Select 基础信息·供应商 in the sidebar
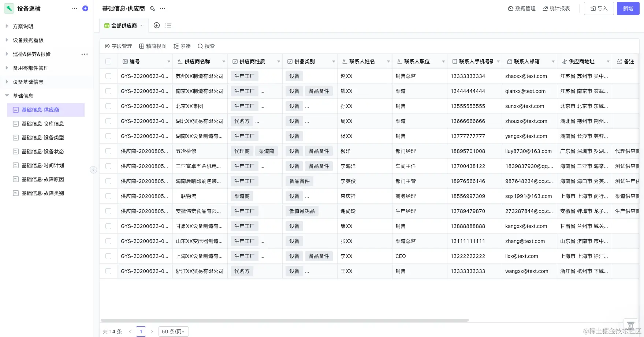 pos(46,110)
